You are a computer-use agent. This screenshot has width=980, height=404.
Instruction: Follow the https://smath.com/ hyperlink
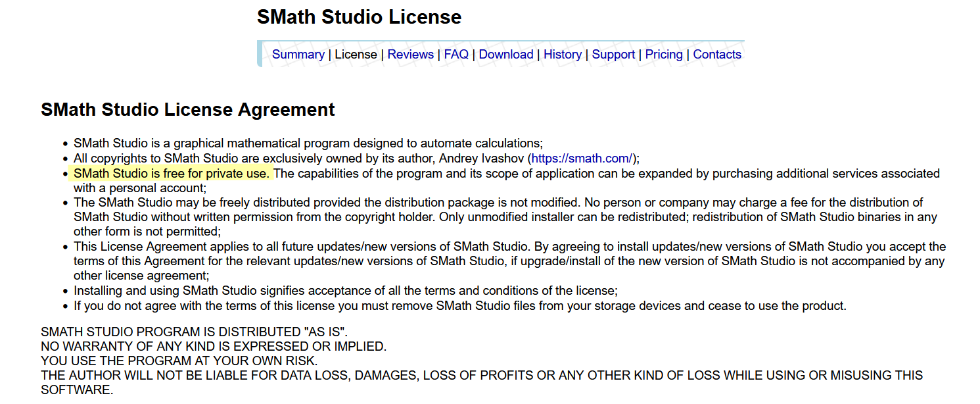coord(581,159)
